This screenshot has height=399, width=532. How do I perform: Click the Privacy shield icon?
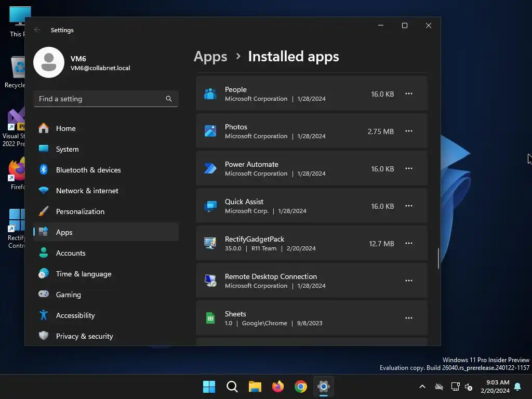click(44, 336)
